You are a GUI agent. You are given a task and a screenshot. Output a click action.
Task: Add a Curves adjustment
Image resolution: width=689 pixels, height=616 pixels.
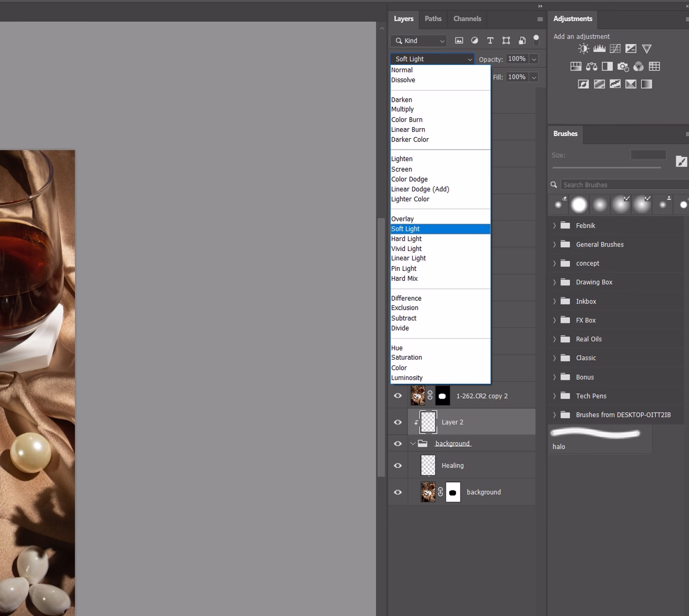(x=615, y=49)
